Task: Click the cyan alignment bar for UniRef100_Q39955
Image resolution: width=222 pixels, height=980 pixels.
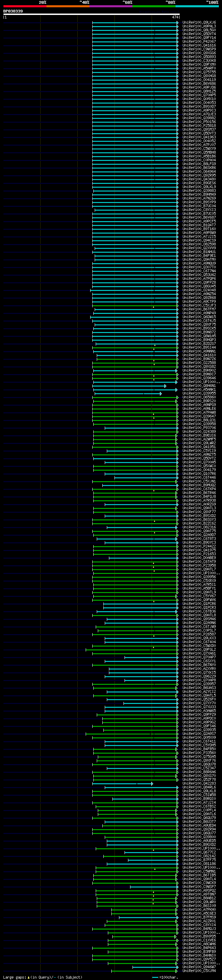Action: tap(128, 394)
